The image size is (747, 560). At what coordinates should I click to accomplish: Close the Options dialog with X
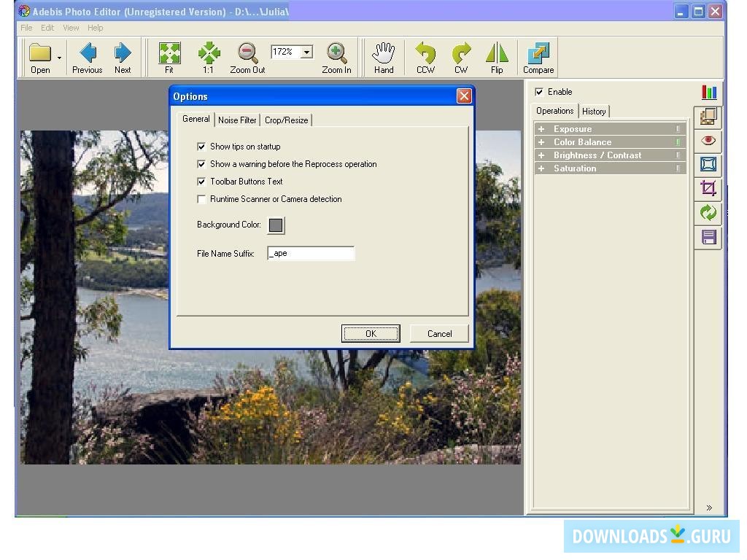tap(464, 96)
